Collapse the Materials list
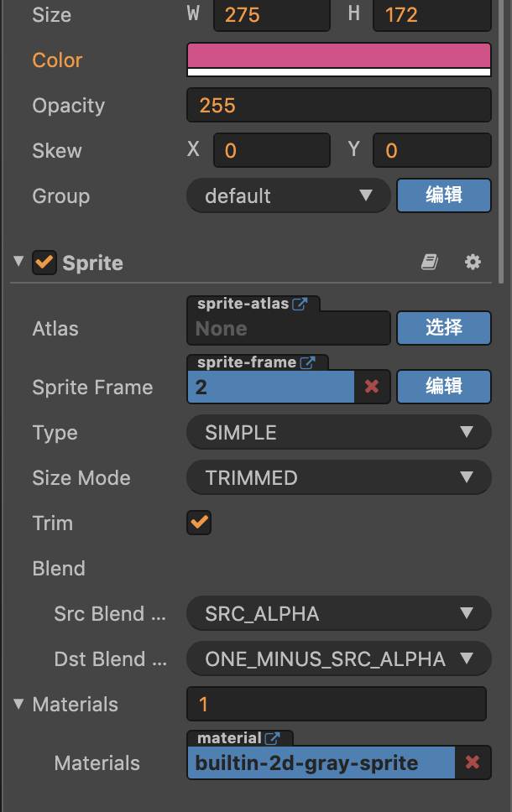Viewport: 512px width, 812px height. coord(17,705)
